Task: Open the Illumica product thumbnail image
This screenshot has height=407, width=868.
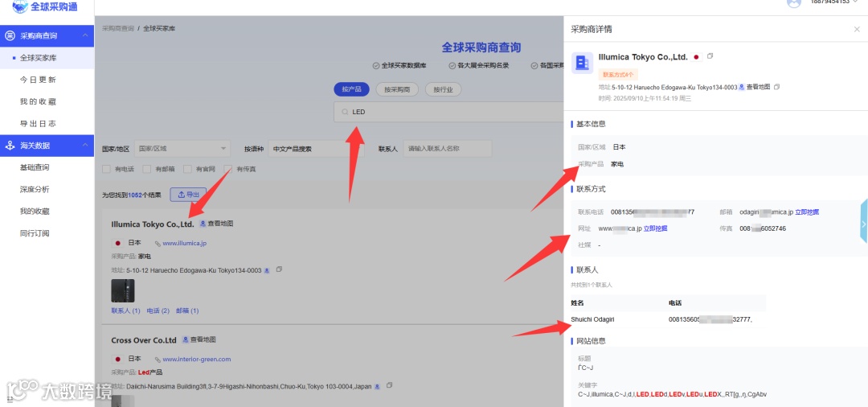Action: click(x=123, y=290)
